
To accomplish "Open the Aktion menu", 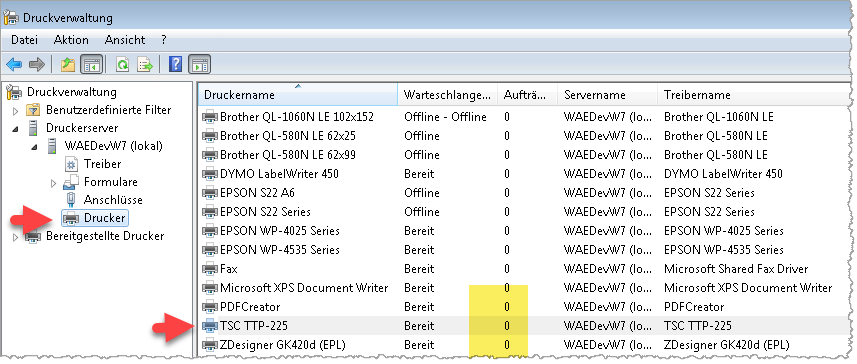I will (x=71, y=40).
